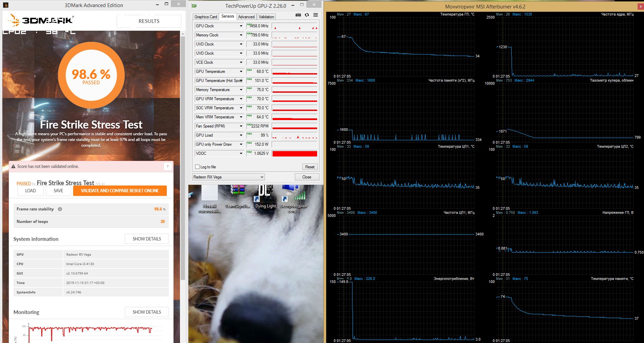The image size is (644, 343).
Task: Open the GPU-Z hamburger menu icon
Action: pyautogui.click(x=315, y=15)
